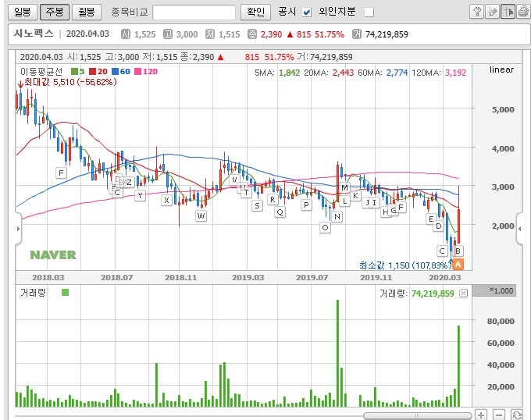This screenshot has height=420, width=531.
Task: Open disclosure marker P
Action: pyautogui.click(x=306, y=205)
